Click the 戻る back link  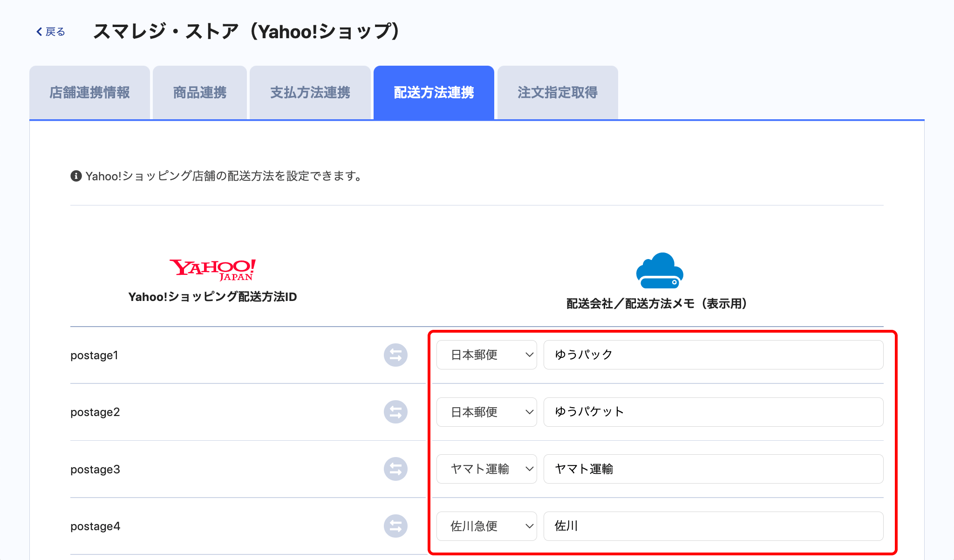(55, 32)
